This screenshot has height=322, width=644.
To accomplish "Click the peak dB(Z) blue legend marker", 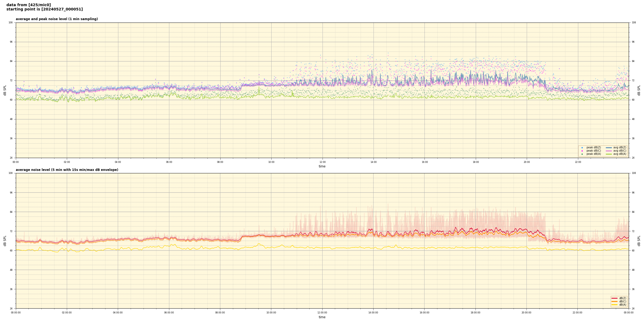I will pyautogui.click(x=582, y=148).
